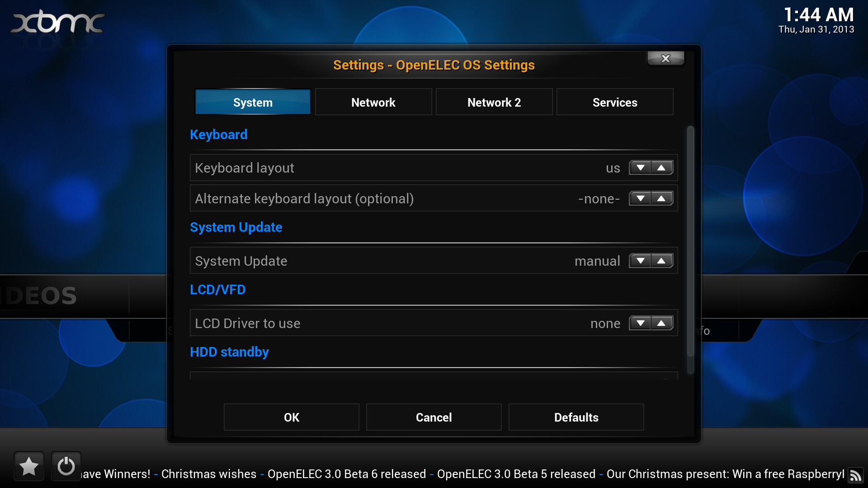
Task: Click the System Update section heading
Action: pyautogui.click(x=236, y=227)
